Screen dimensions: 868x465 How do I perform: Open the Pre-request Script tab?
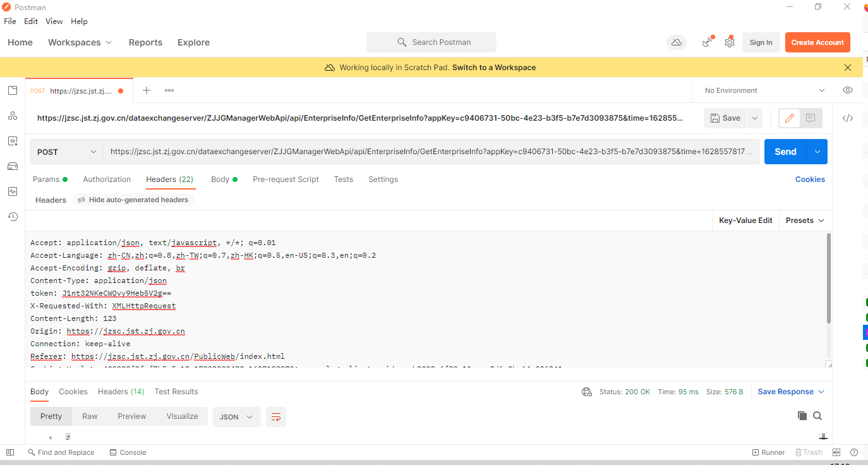(286, 179)
